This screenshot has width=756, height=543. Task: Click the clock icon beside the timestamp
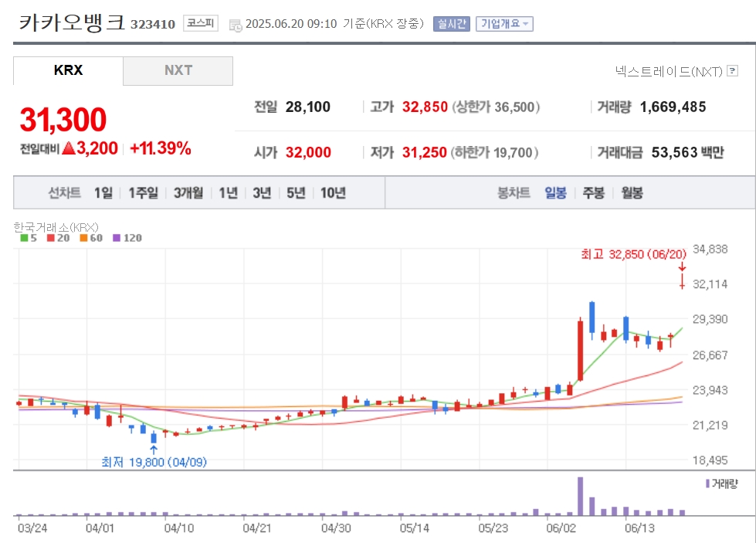coord(236,25)
